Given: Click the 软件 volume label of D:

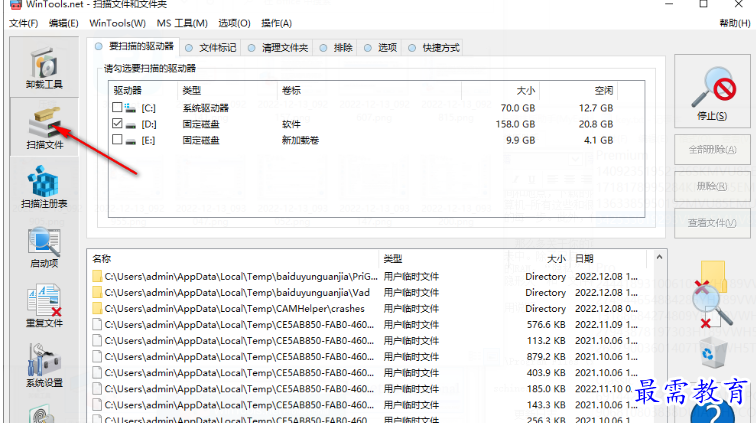Looking at the screenshot, I should coord(291,124).
